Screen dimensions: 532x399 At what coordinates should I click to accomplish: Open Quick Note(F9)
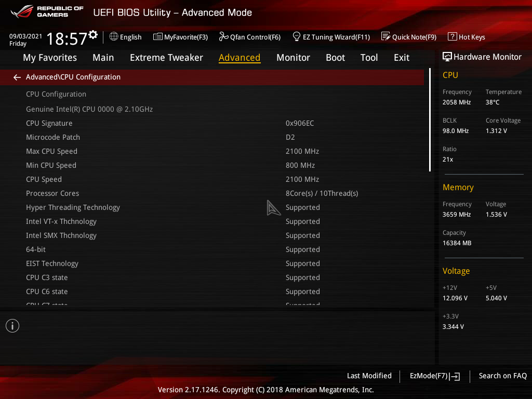click(x=414, y=37)
